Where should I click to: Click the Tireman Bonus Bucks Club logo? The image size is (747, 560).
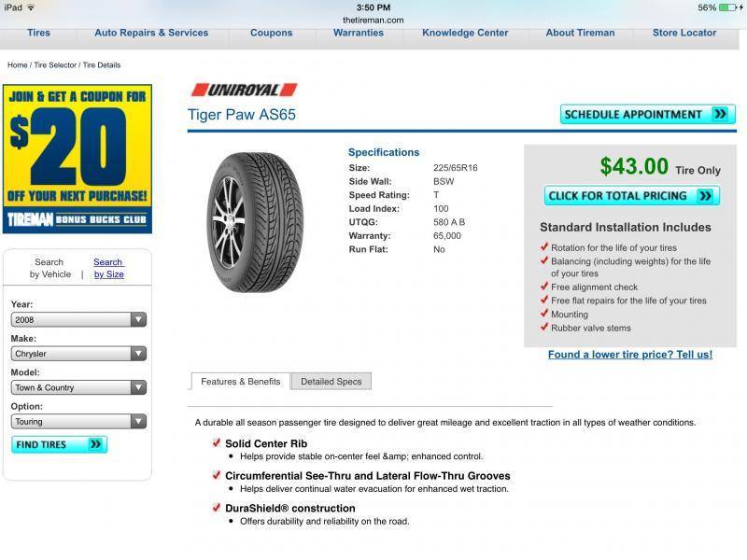tap(78, 219)
